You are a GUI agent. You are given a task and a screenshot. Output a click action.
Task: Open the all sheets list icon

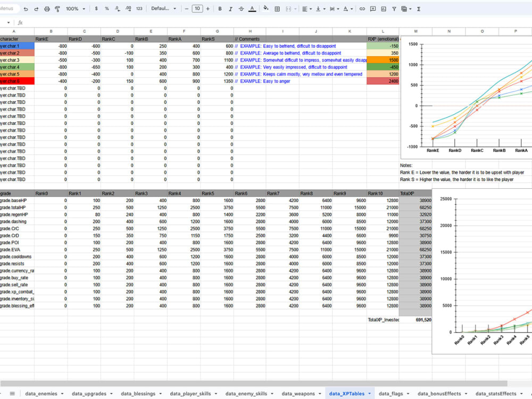click(12, 394)
